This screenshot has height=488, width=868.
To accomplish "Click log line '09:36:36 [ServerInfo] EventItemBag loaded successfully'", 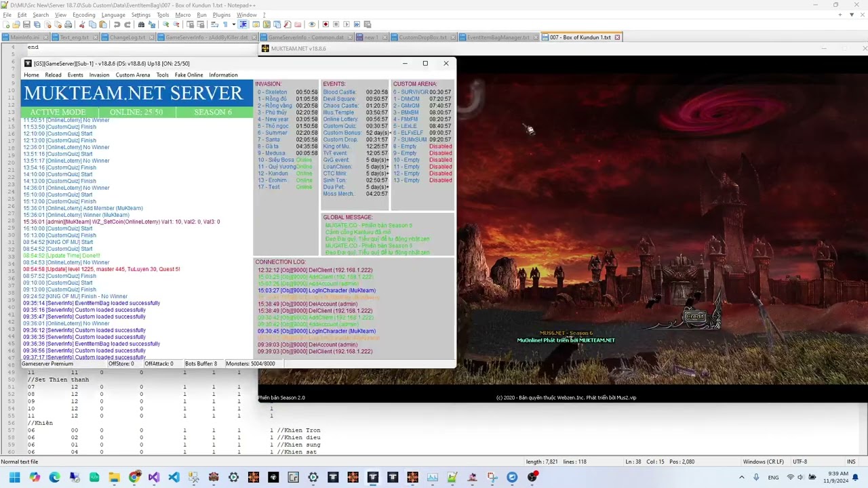I will click(x=92, y=344).
